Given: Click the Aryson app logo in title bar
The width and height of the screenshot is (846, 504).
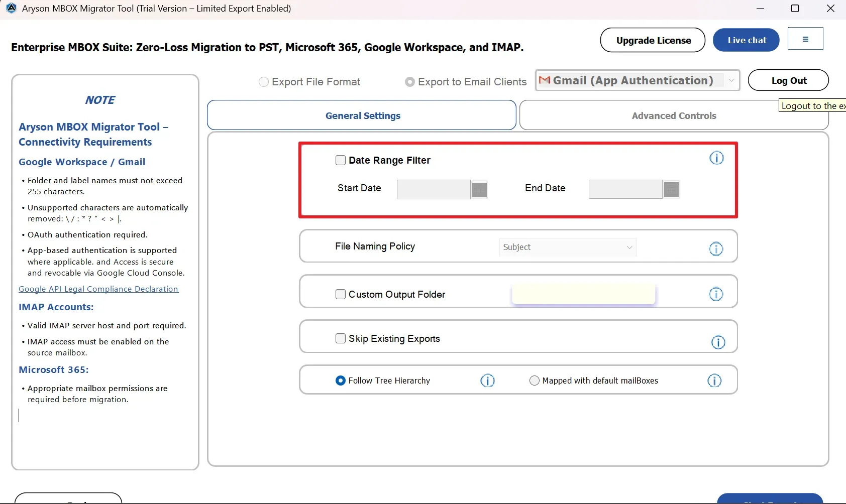Looking at the screenshot, I should tap(11, 8).
